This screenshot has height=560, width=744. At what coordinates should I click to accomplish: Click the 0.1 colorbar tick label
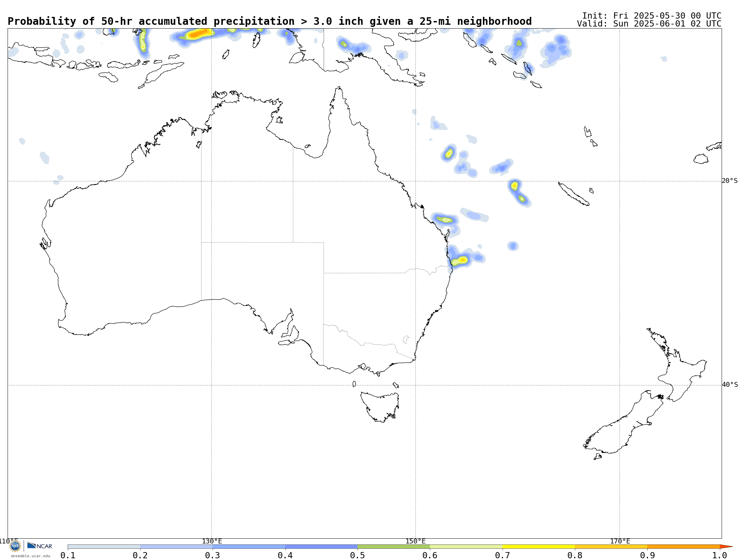(68, 555)
